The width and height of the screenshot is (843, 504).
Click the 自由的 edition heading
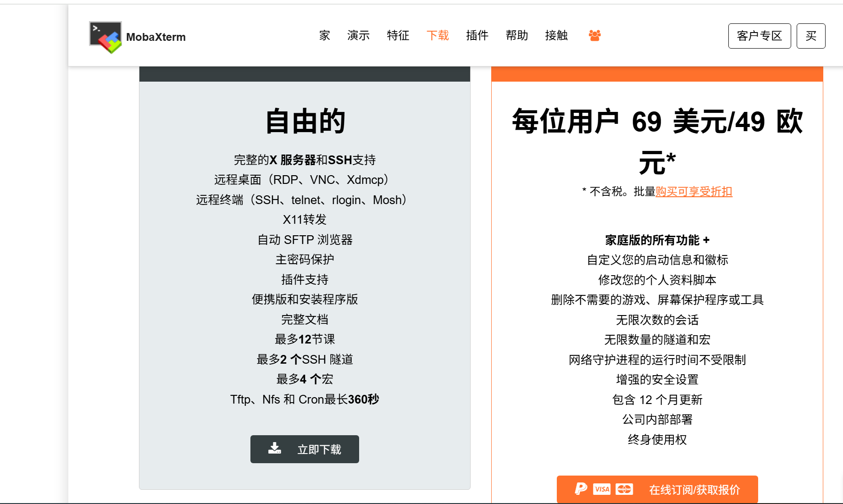point(305,122)
